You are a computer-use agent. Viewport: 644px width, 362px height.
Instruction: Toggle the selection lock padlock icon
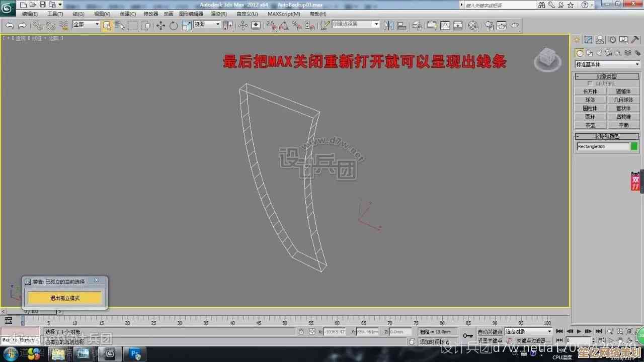pos(301,332)
